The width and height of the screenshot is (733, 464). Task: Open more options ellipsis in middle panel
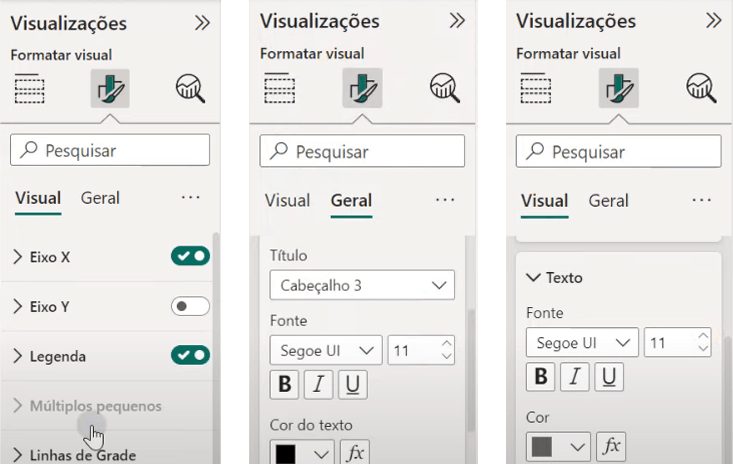[x=445, y=200]
